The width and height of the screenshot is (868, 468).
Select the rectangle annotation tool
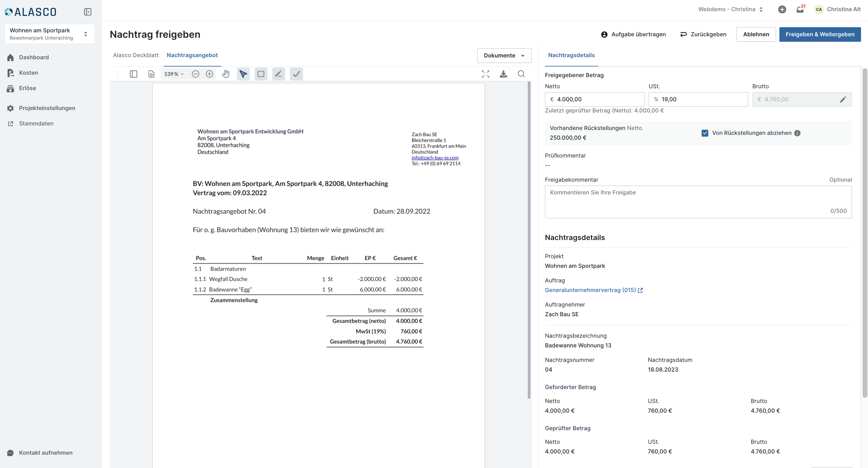(x=261, y=74)
